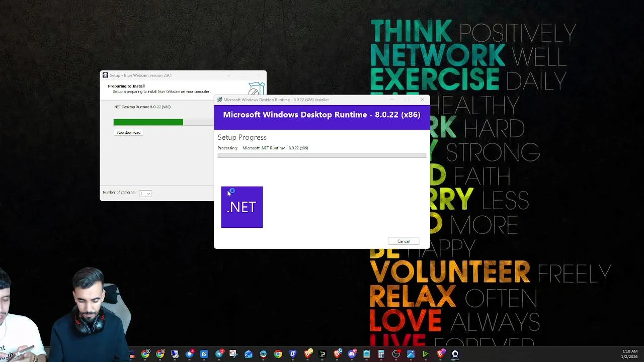Close the .NET Desktop Runtime installer window
The height and width of the screenshot is (362, 644).
[422, 100]
